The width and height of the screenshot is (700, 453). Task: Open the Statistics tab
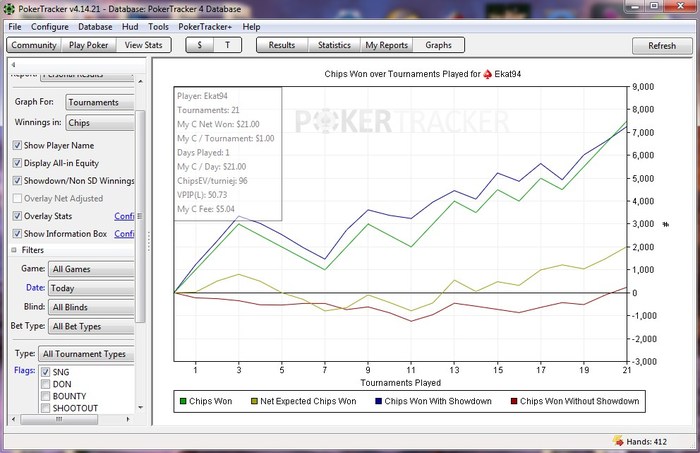pos(334,45)
